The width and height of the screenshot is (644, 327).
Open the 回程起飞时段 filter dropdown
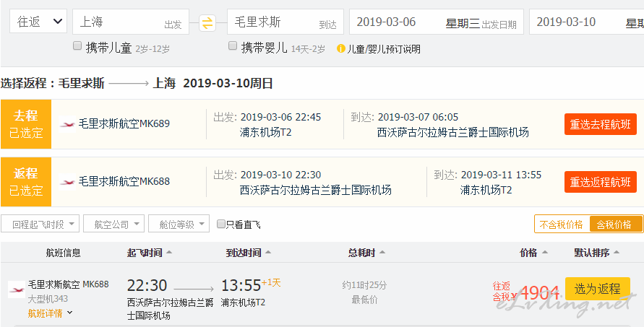(x=40, y=224)
